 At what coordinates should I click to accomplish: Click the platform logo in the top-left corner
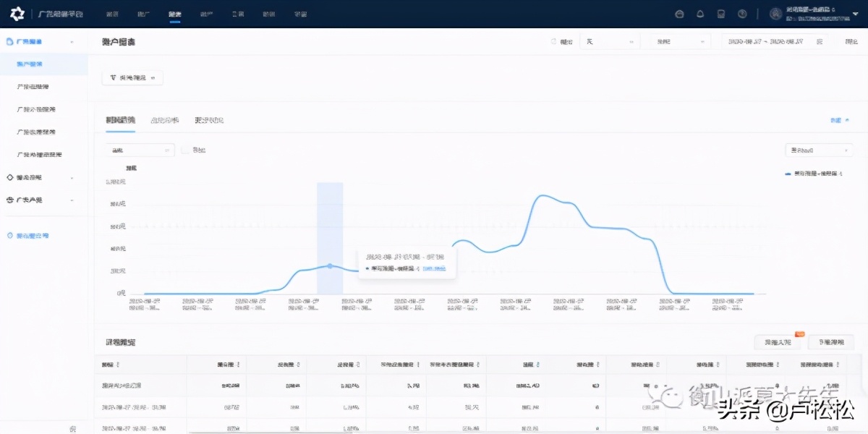click(17, 14)
